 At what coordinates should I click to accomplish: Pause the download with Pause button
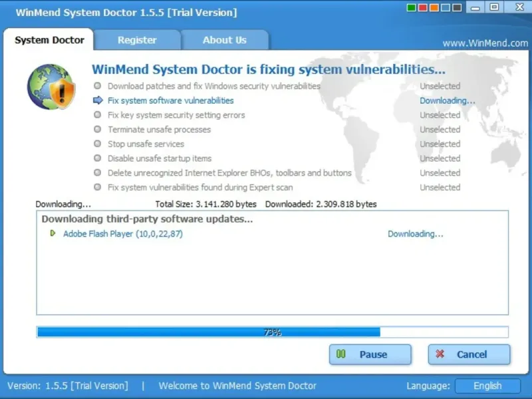point(370,354)
